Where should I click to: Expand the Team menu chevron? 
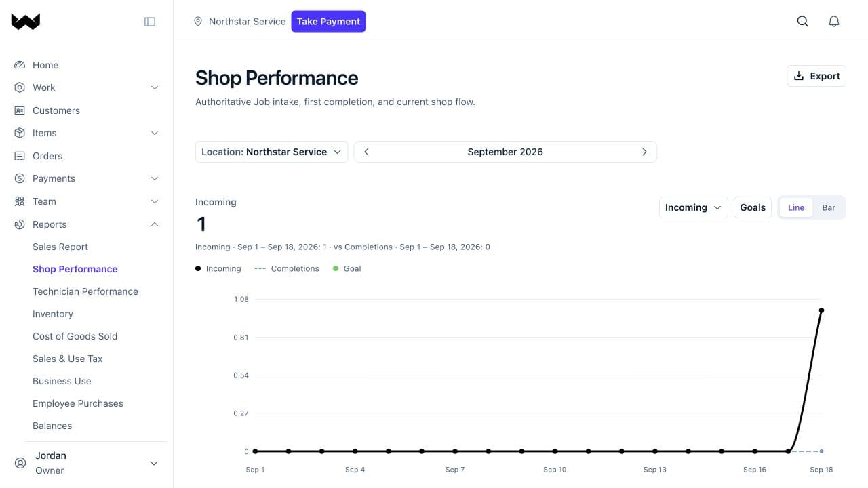pos(155,201)
